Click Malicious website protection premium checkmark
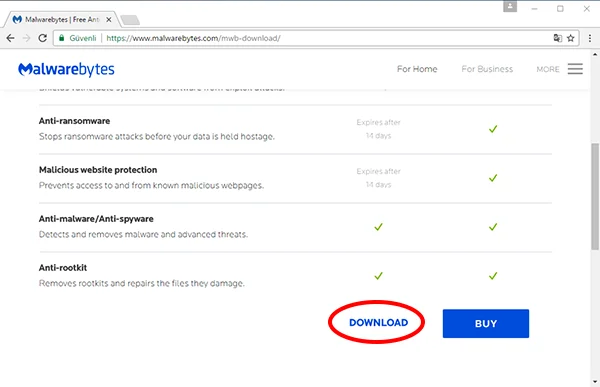 click(493, 178)
